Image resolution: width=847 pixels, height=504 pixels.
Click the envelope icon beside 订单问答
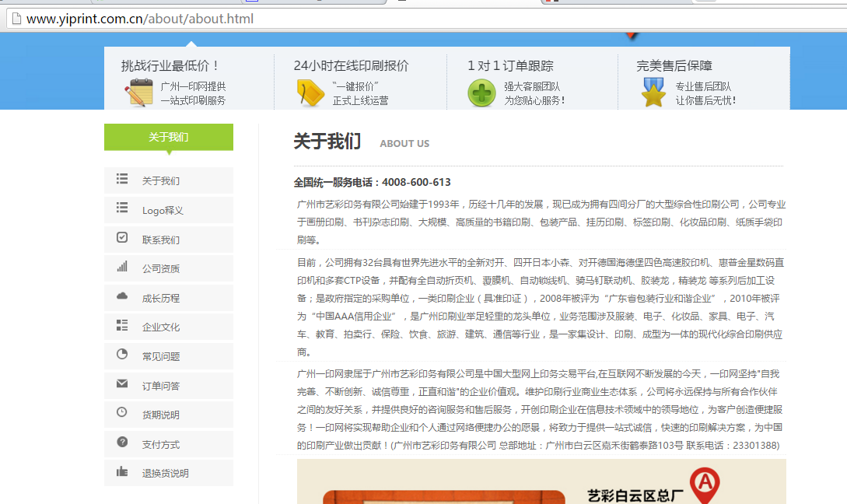pyautogui.click(x=122, y=383)
